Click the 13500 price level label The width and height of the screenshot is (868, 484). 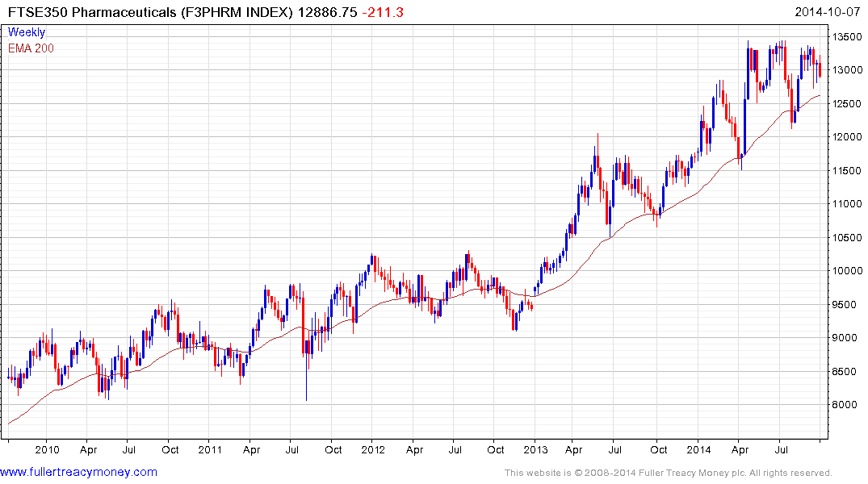pos(847,37)
